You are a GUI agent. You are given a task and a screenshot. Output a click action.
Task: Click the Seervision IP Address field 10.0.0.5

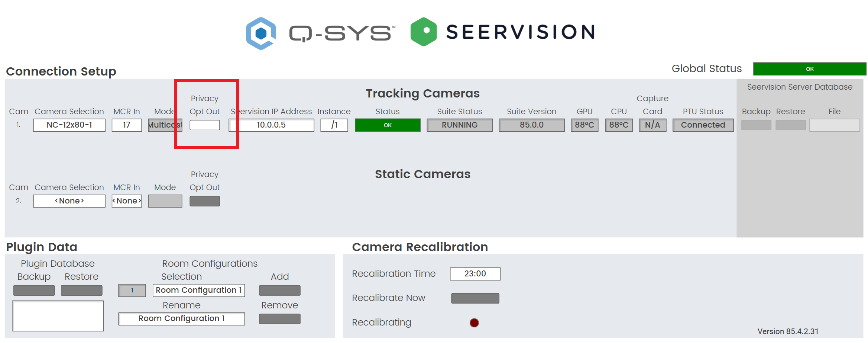(x=271, y=125)
